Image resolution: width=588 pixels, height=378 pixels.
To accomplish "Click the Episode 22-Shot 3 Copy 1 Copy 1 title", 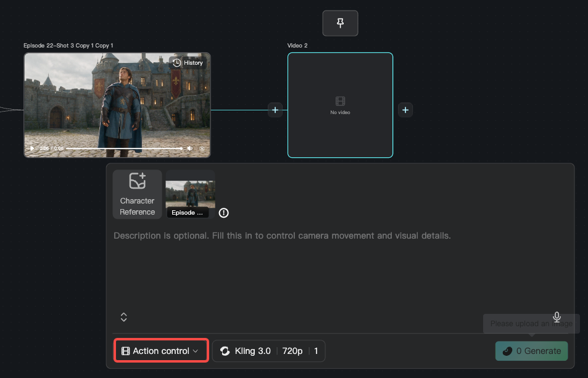I will click(68, 46).
